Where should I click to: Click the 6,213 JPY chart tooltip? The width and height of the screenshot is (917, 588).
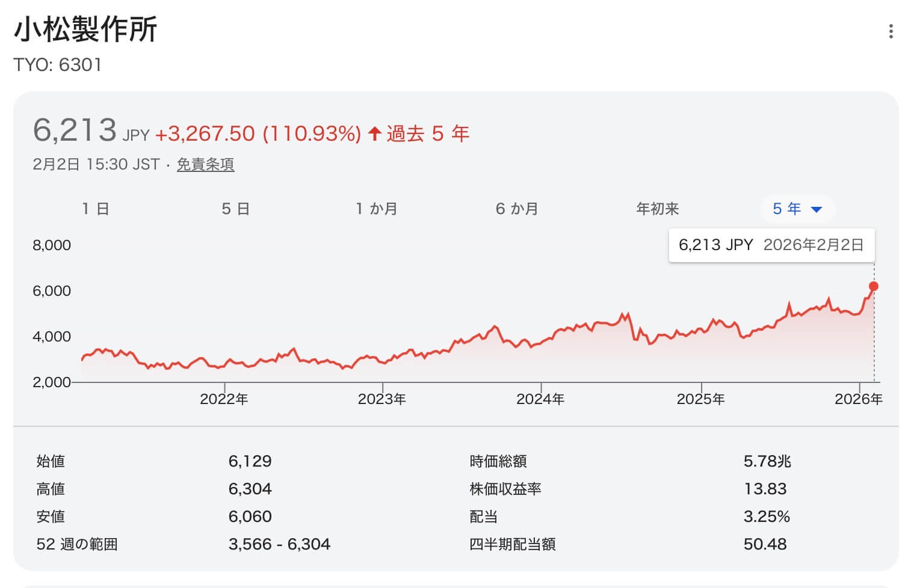[x=771, y=245]
